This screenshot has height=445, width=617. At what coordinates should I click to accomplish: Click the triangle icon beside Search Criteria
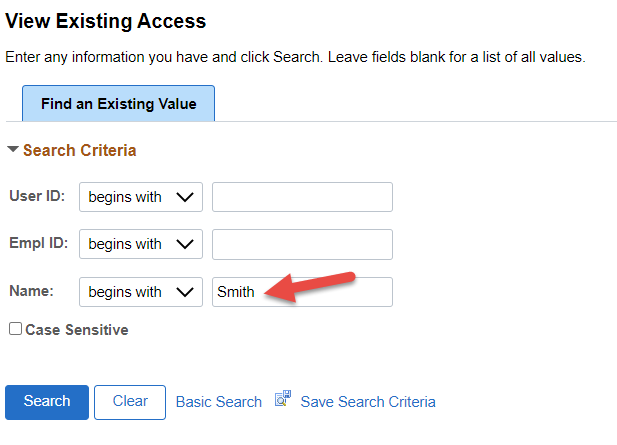click(x=13, y=150)
